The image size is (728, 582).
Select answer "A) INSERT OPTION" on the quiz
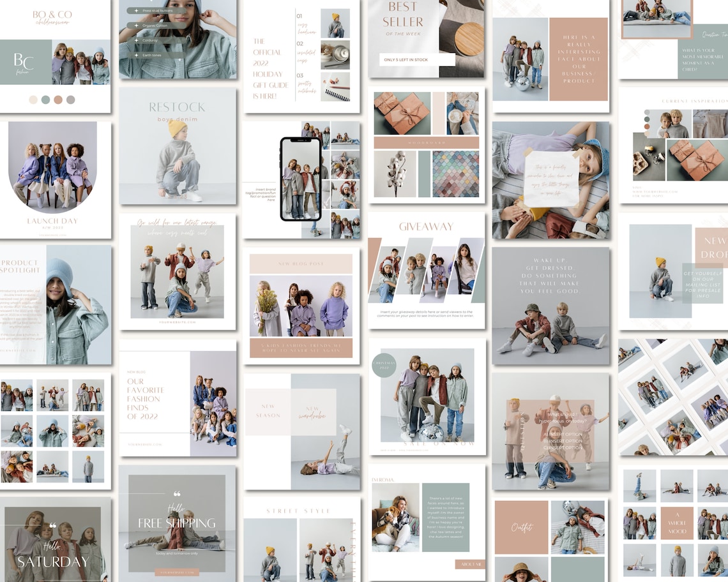pyautogui.click(x=563, y=434)
